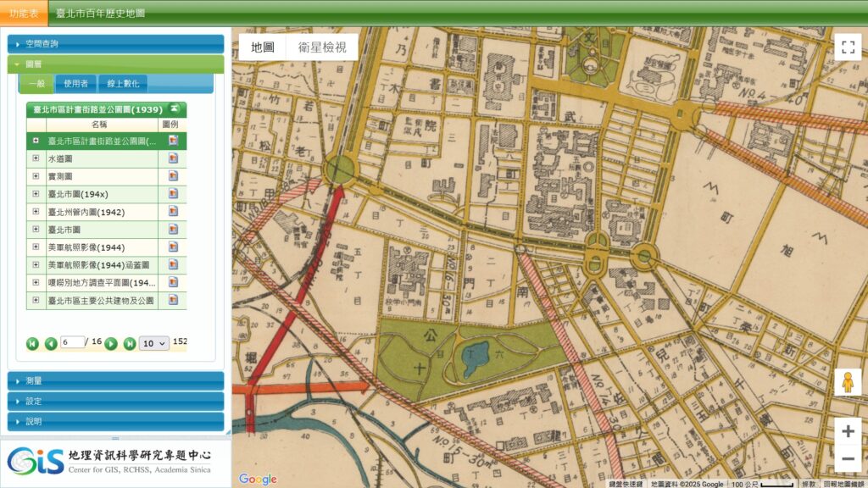
Task: Open the Google logo link
Action: pyautogui.click(x=258, y=479)
